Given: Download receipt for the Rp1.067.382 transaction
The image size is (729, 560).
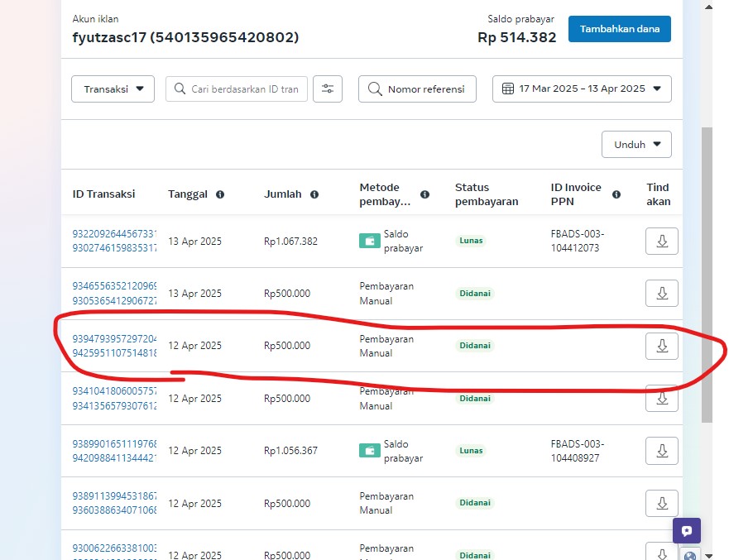Looking at the screenshot, I should 661,241.
